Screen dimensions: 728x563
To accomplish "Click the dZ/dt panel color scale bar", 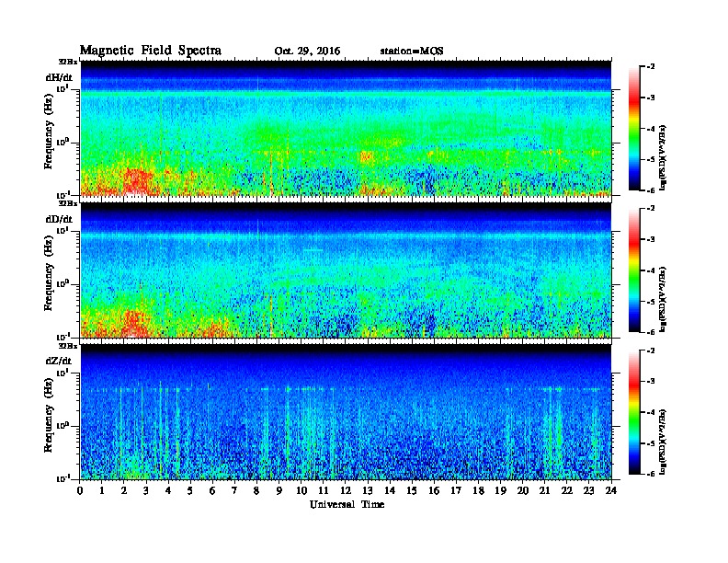I will pos(634,412).
